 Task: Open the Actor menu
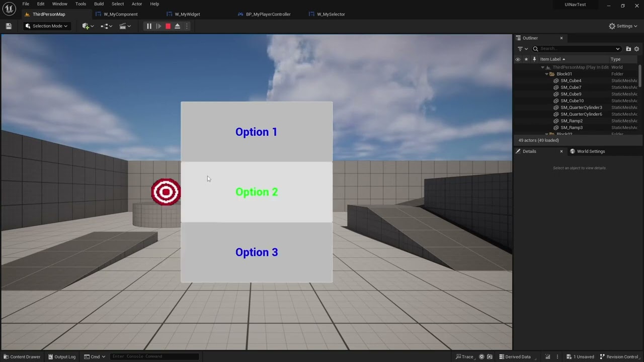(x=137, y=4)
